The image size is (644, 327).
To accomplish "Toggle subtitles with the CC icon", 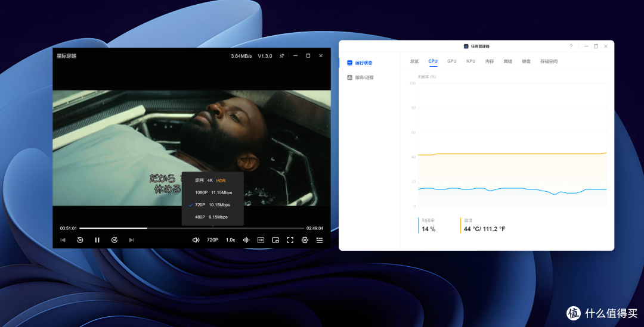I will click(x=261, y=240).
